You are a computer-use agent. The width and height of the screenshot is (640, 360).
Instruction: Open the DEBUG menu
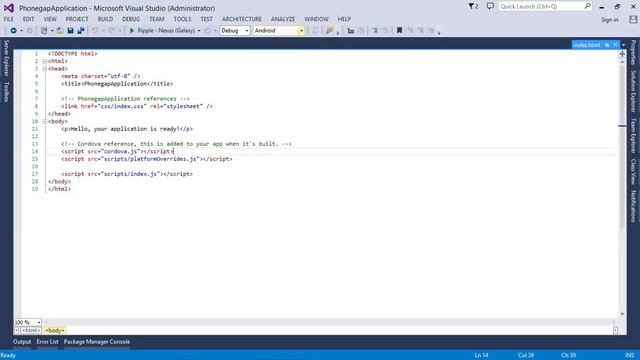click(x=131, y=19)
